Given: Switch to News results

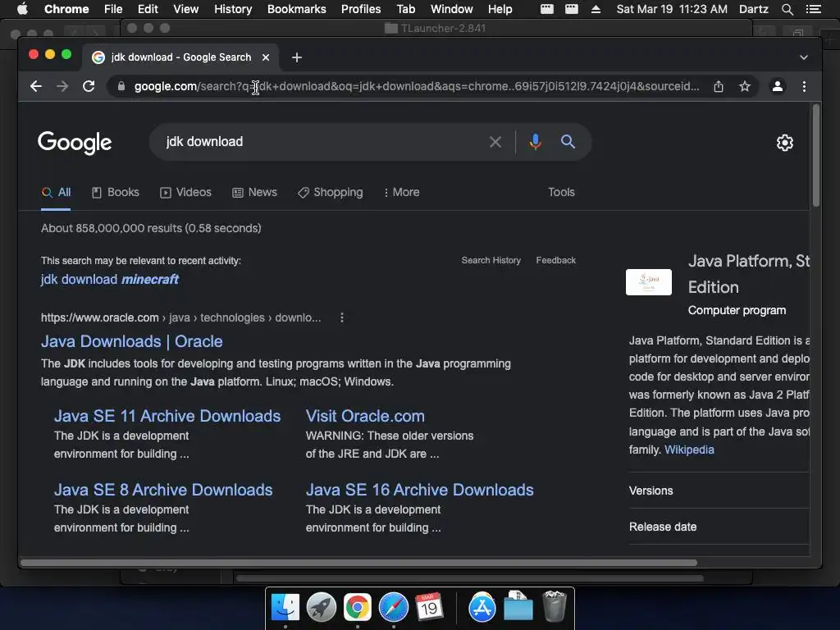Looking at the screenshot, I should point(254,192).
